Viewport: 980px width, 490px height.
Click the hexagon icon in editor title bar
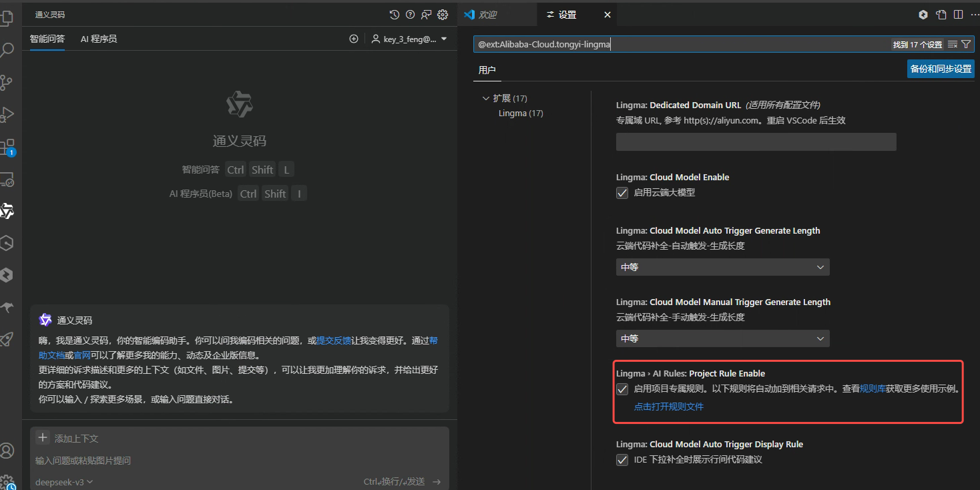point(923,15)
